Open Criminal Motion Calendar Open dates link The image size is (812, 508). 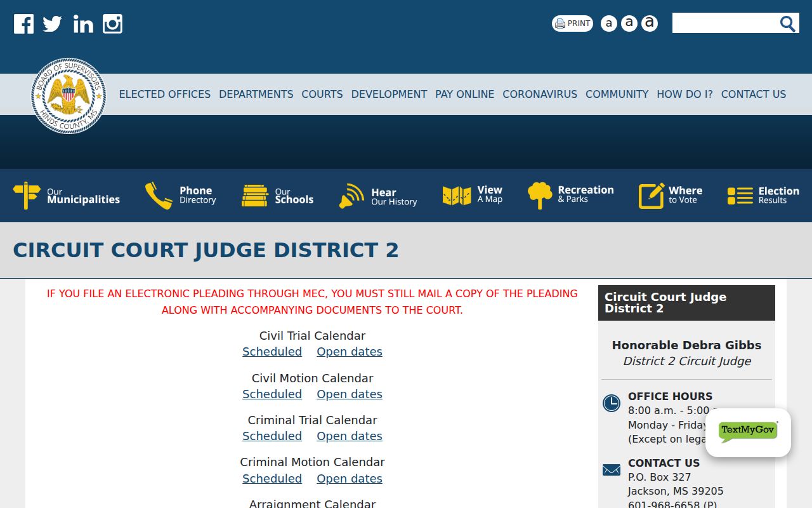point(350,479)
